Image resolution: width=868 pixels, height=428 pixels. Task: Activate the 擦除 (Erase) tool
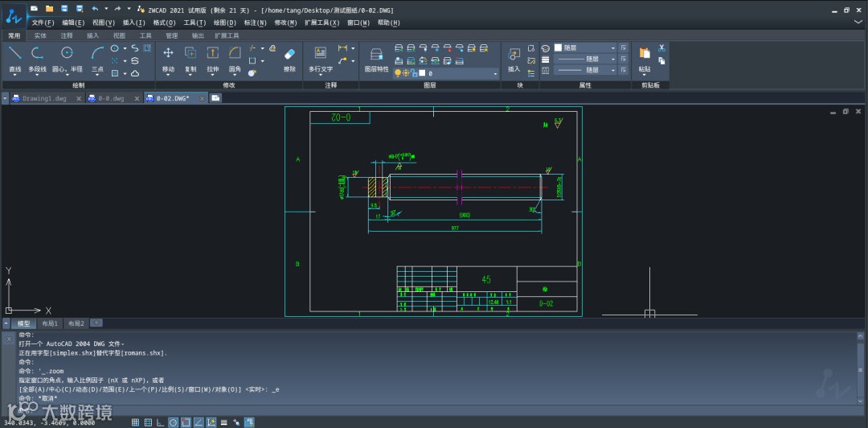coord(290,55)
